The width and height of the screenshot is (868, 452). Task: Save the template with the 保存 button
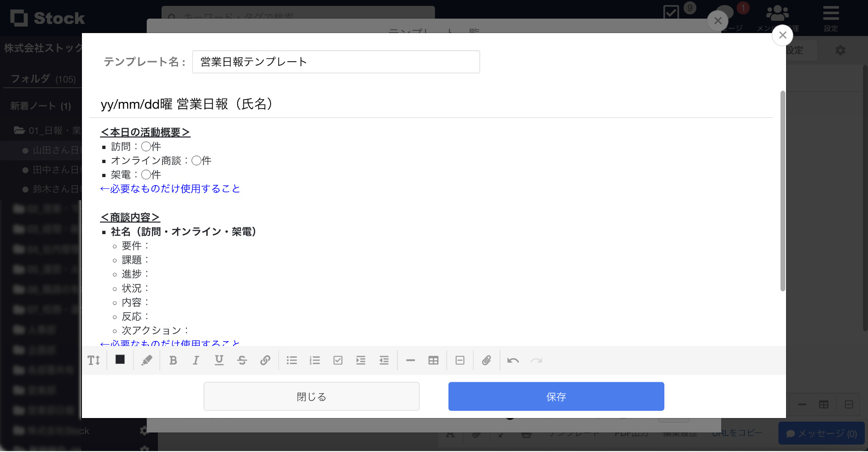coord(556,396)
